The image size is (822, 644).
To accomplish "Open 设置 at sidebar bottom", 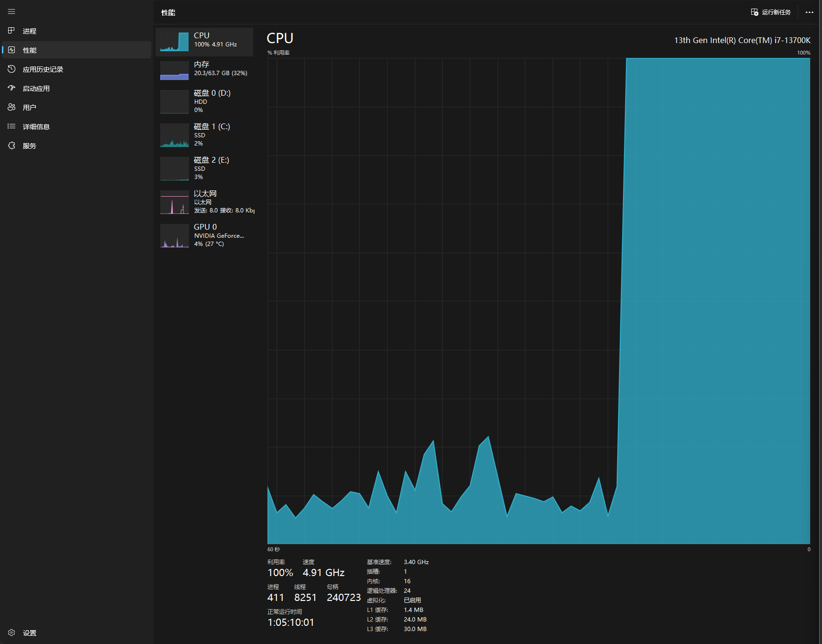I will pyautogui.click(x=77, y=633).
